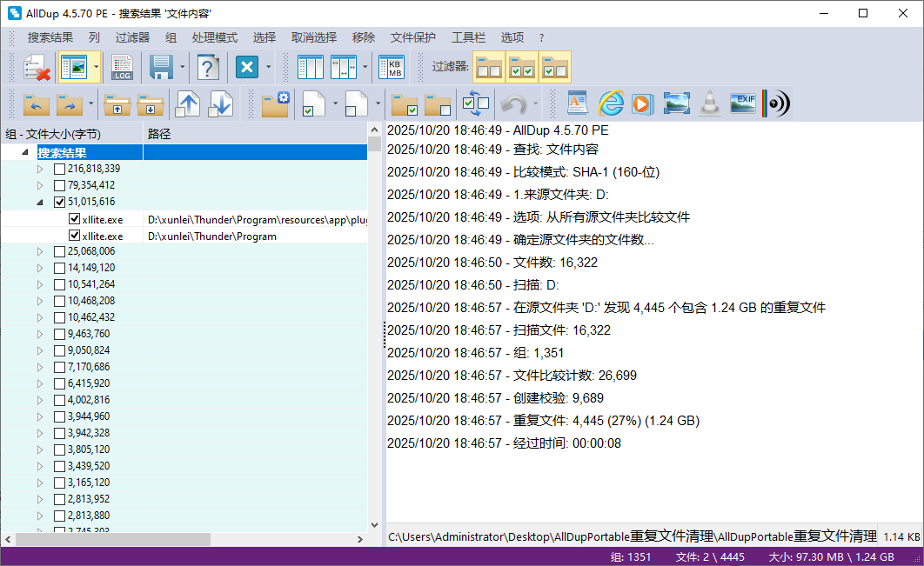Open the dropdown arrow beside the save icon
This screenshot has width=924, height=566.
[x=183, y=67]
